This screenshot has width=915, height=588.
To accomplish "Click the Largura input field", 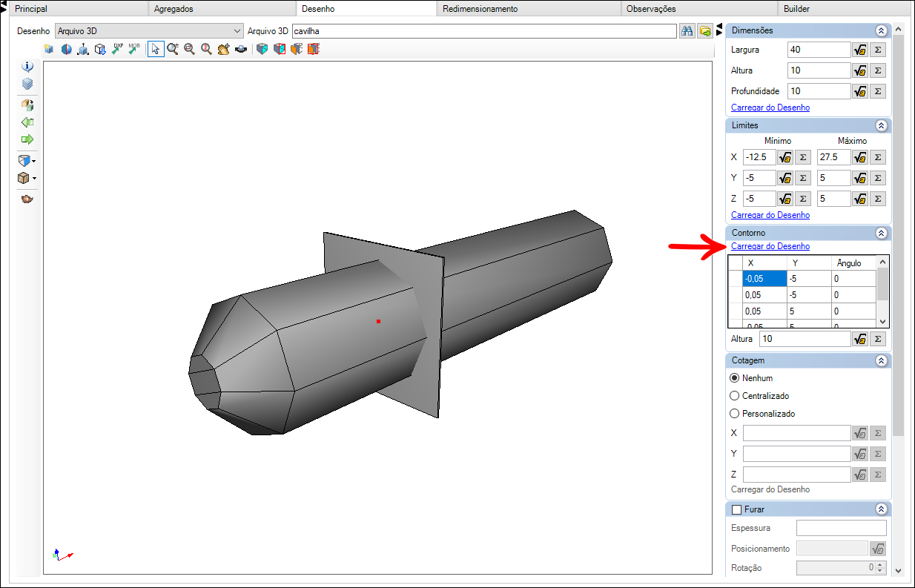I will click(x=818, y=50).
